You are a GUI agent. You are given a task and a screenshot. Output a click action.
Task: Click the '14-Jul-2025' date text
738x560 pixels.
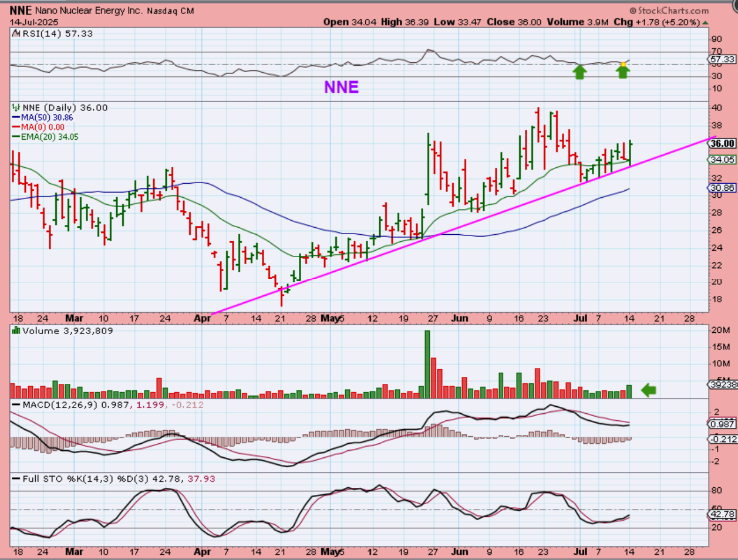33,22
